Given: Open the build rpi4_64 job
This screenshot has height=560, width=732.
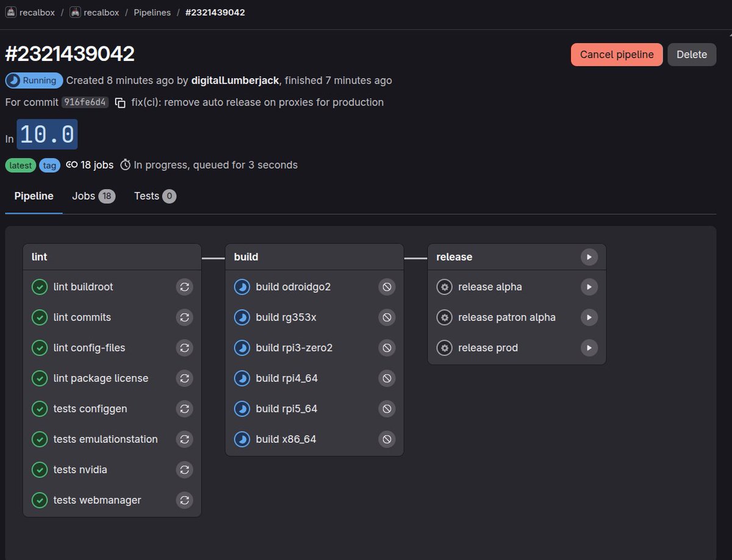Looking at the screenshot, I should pos(287,378).
